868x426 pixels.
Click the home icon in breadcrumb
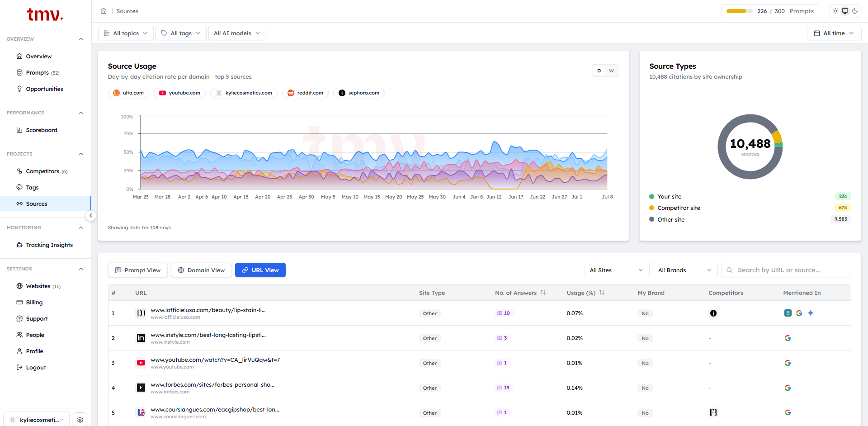[104, 11]
